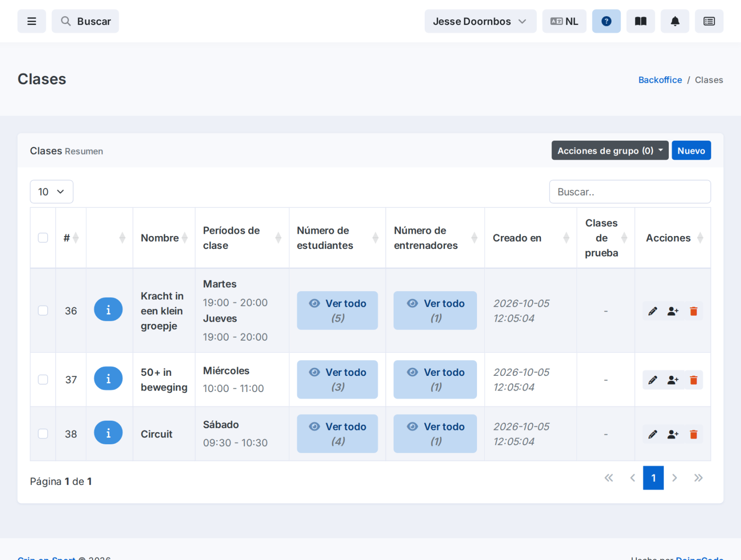741x560 pixels.
Task: Open the Acciones de grupo dropdown
Action: click(610, 150)
